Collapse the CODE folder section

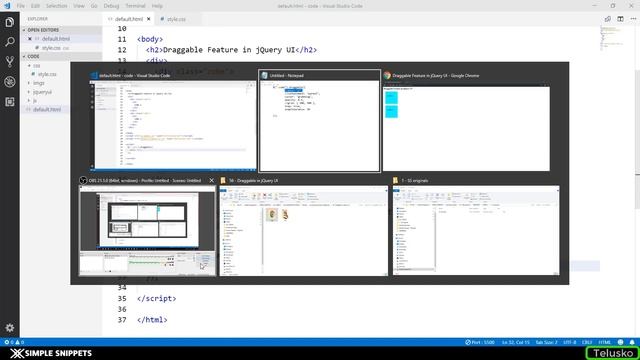pos(33,56)
